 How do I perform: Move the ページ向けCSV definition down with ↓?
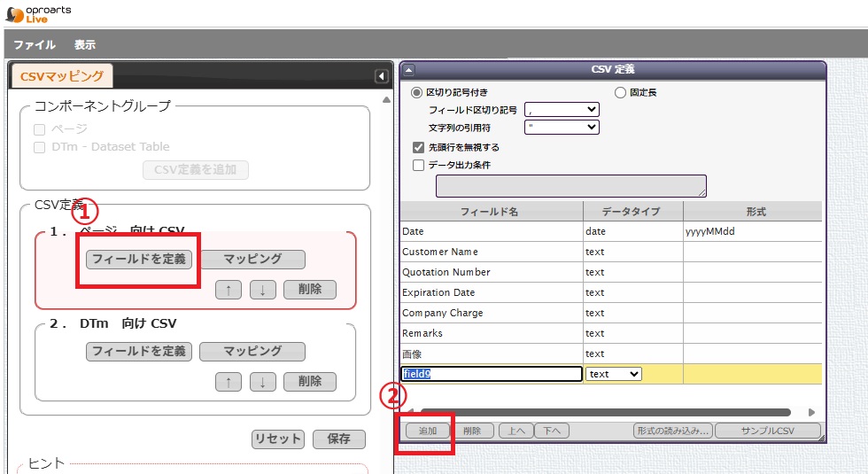click(x=262, y=290)
